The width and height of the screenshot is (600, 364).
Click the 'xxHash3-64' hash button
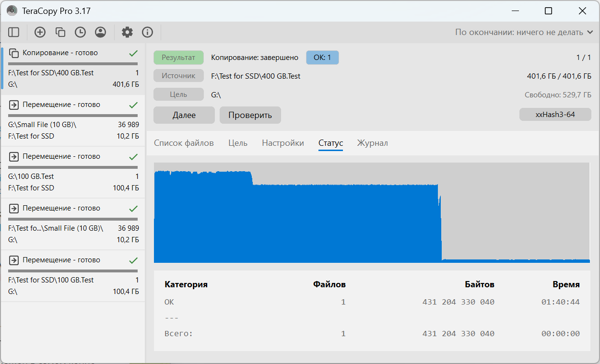pos(555,115)
